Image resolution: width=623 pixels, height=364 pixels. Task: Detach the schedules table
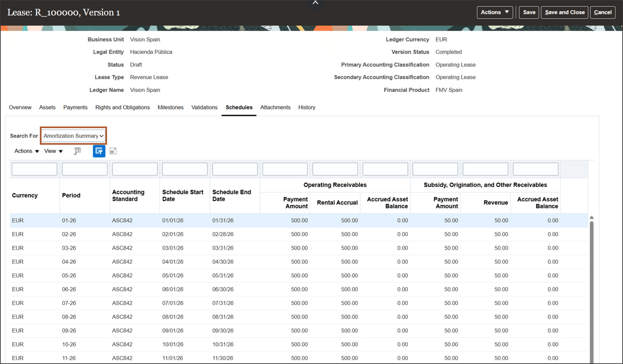pyautogui.click(x=113, y=151)
